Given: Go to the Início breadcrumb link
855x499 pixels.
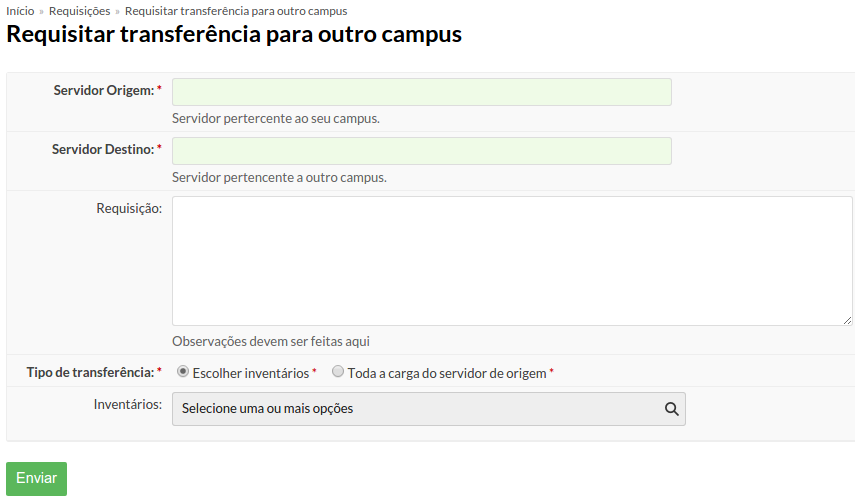Looking at the screenshot, I should point(20,11).
